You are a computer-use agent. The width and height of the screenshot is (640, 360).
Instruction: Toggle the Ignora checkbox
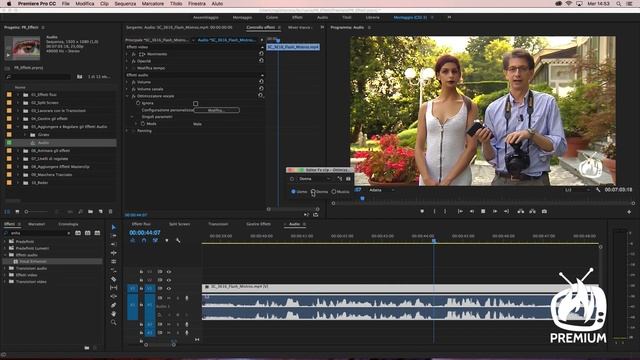[196, 103]
